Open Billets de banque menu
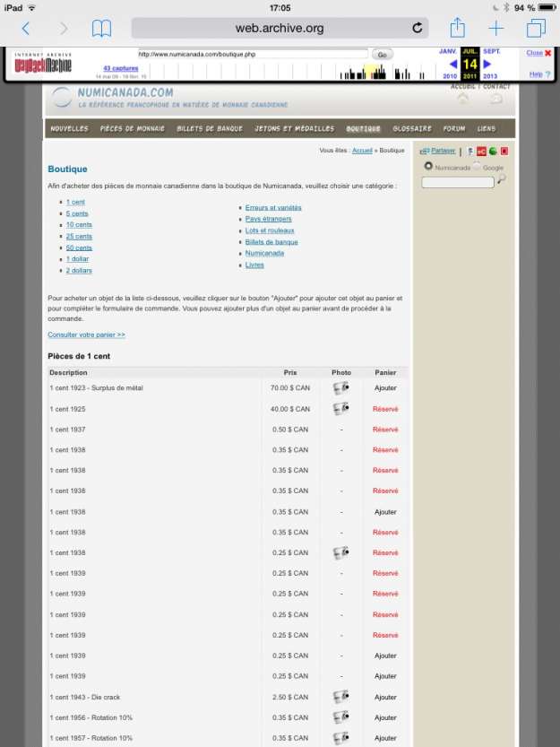 tap(210, 128)
